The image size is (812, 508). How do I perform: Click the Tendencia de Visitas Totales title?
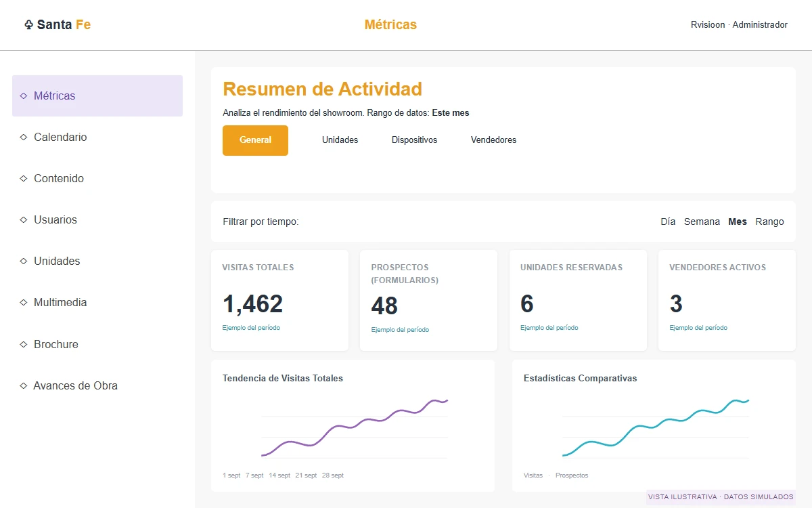(x=283, y=379)
